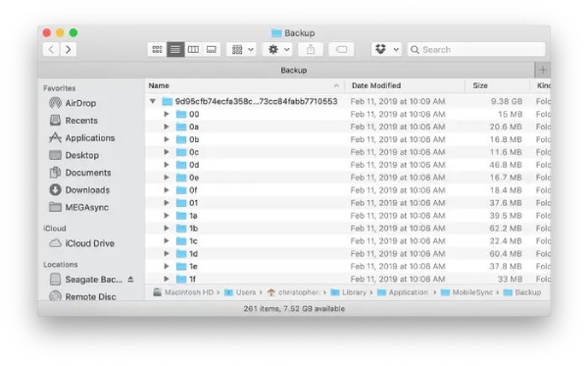Select the 1e folder icon
Viewport: 588px width, 366px height.
[x=181, y=266]
